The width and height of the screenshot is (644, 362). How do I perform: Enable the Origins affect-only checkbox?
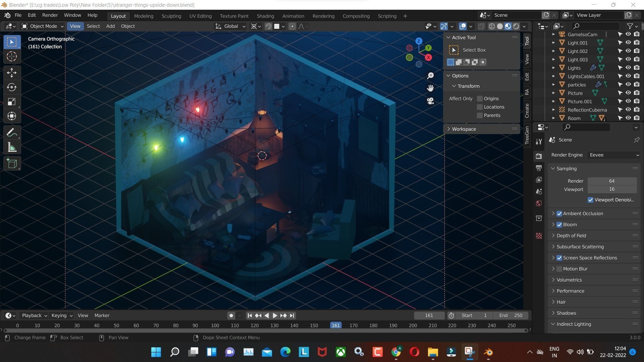click(480, 99)
